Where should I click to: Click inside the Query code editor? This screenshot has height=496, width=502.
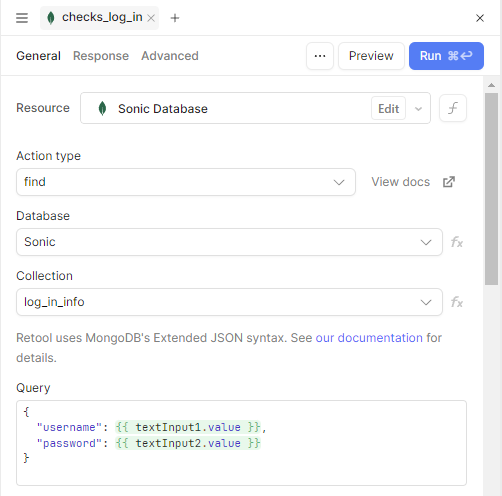click(x=241, y=443)
